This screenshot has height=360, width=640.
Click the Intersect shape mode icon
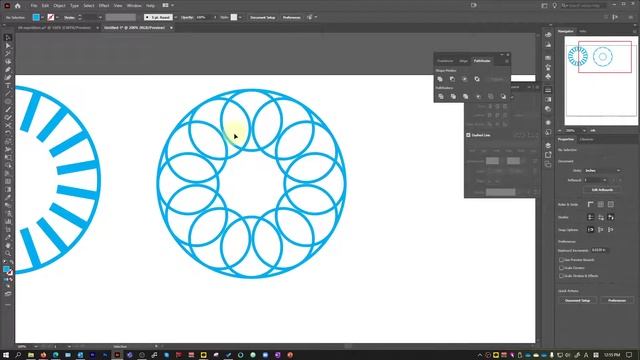[464, 79]
